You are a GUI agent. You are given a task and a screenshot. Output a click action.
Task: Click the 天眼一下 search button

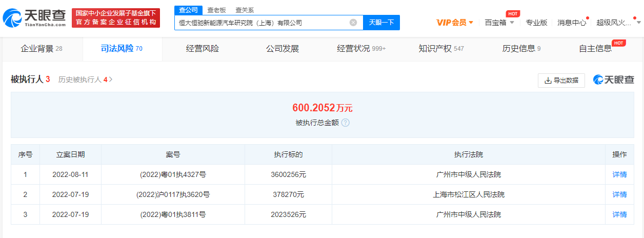[x=381, y=23]
